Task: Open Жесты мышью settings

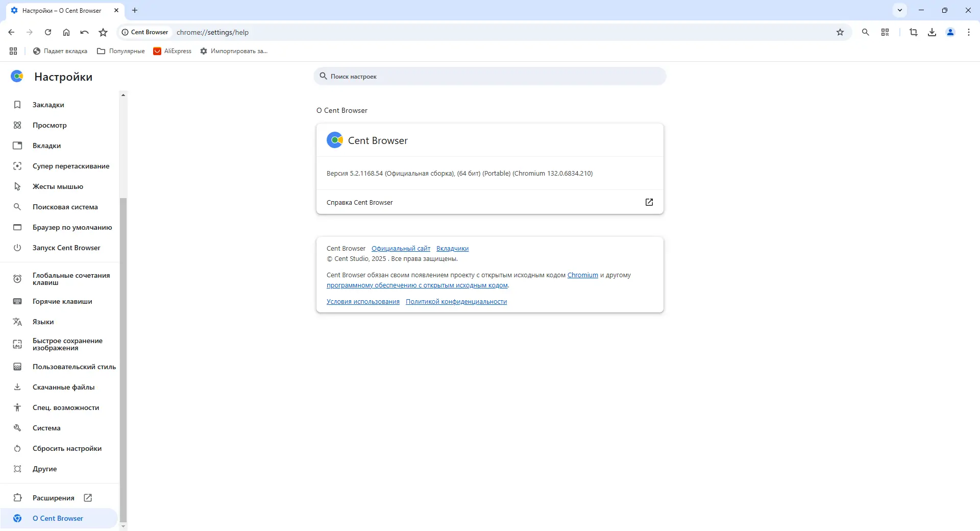Action: [x=59, y=186]
